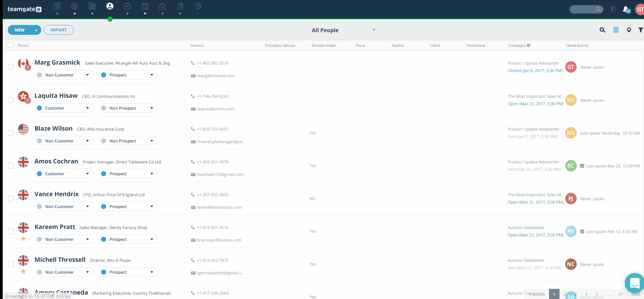Image resolution: width=644 pixels, height=299 pixels.
Task: Open Michell Throssell's Prospect dropdown
Action: click(128, 272)
